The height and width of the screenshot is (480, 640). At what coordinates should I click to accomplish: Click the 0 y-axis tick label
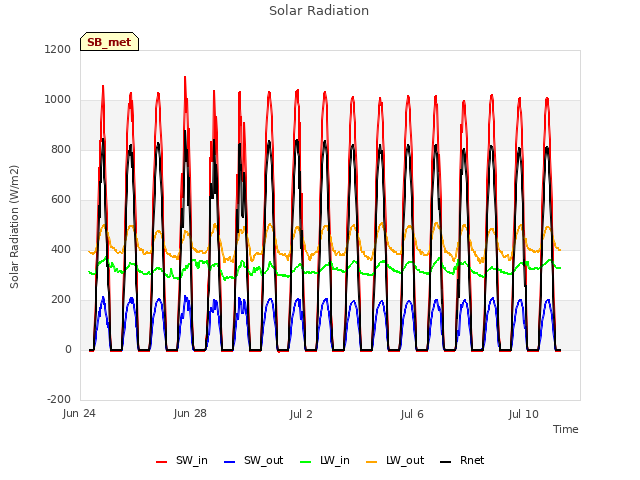(68, 349)
